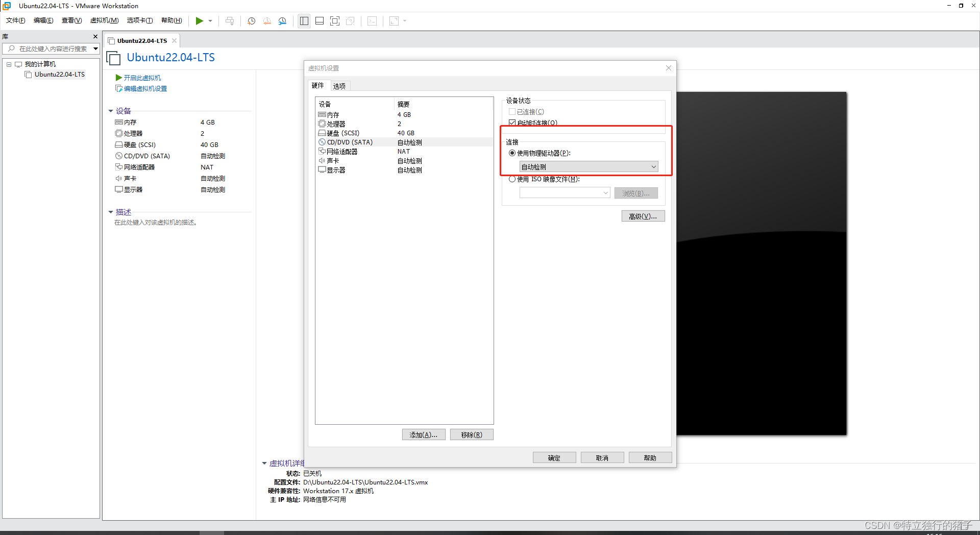Collapse the 描述 section

[x=110, y=212]
